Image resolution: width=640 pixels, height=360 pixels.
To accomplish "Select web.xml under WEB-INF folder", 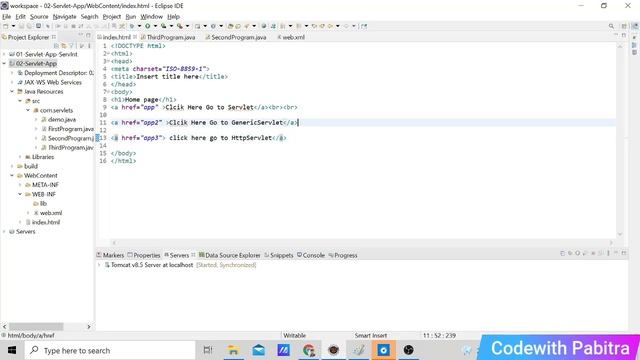I will tap(51, 213).
